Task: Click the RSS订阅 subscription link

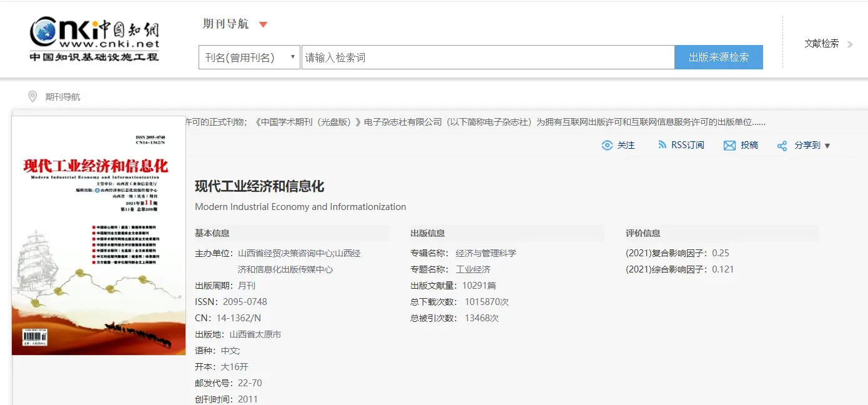Action: coord(688,145)
